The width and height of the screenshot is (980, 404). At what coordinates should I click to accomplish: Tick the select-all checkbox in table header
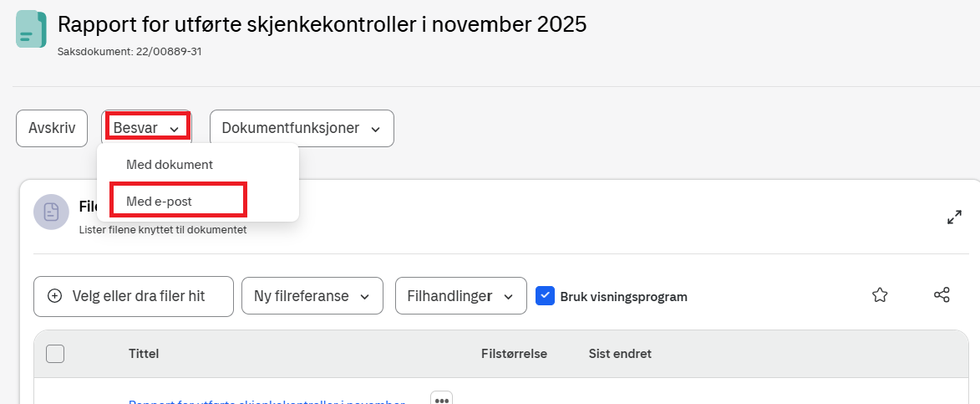pos(55,354)
